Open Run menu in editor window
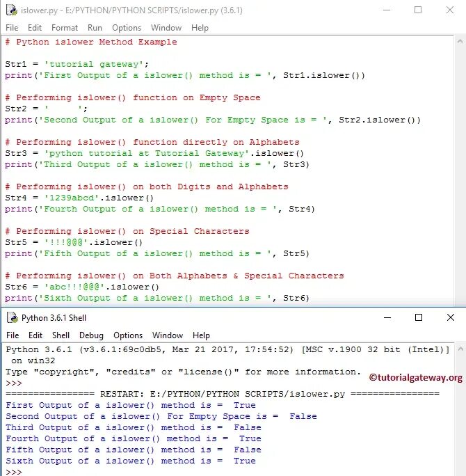Viewport: 466px width, 476px height. point(95,28)
